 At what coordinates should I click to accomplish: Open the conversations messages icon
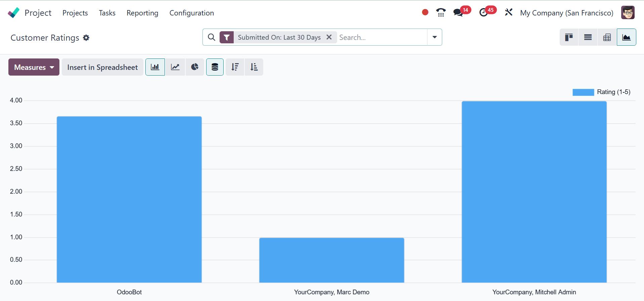coord(458,13)
